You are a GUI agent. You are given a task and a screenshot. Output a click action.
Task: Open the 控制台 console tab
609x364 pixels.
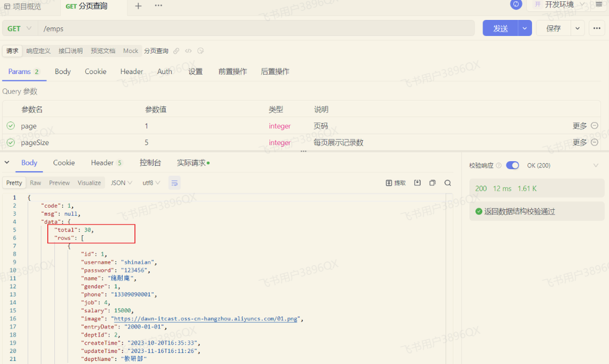coord(151,163)
